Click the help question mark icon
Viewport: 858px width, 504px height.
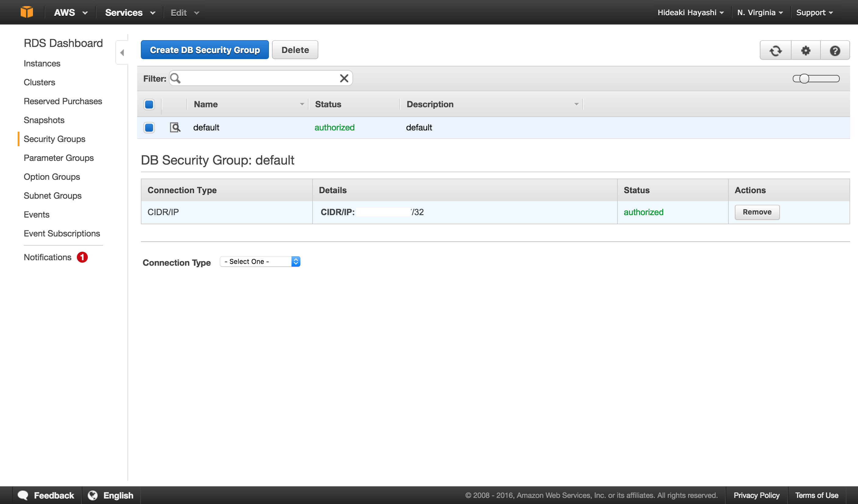pos(835,50)
